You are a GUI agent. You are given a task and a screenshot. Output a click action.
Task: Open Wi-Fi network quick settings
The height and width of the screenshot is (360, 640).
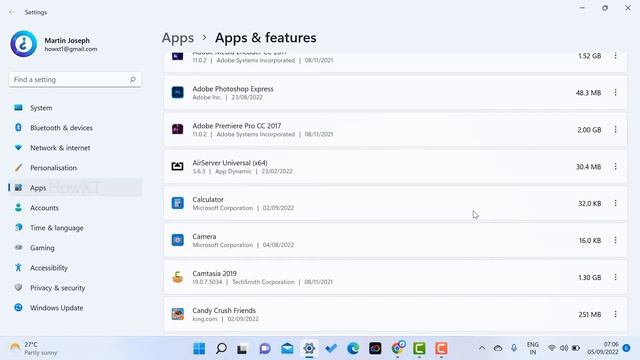click(551, 348)
